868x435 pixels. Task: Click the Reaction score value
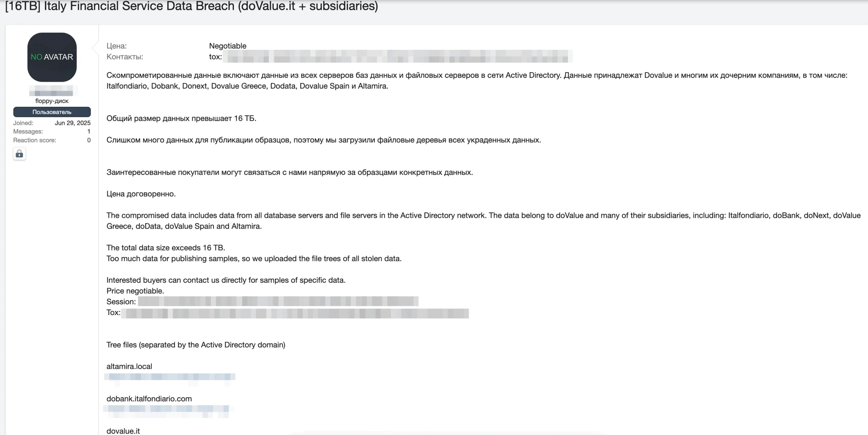coord(89,140)
